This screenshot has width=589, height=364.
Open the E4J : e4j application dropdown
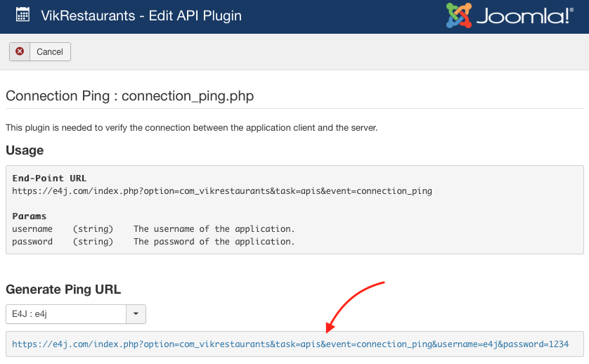point(75,314)
